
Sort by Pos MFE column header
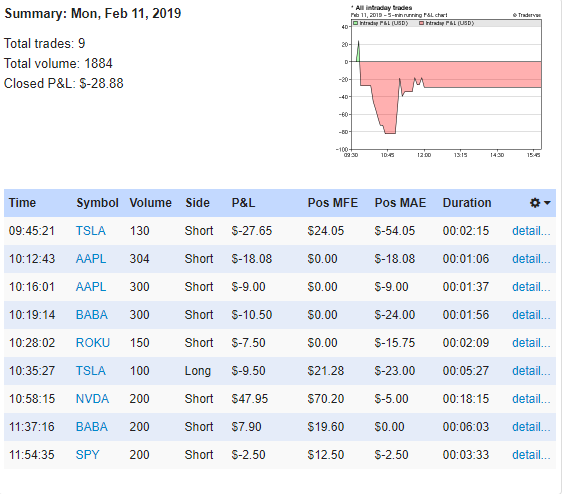[332, 203]
